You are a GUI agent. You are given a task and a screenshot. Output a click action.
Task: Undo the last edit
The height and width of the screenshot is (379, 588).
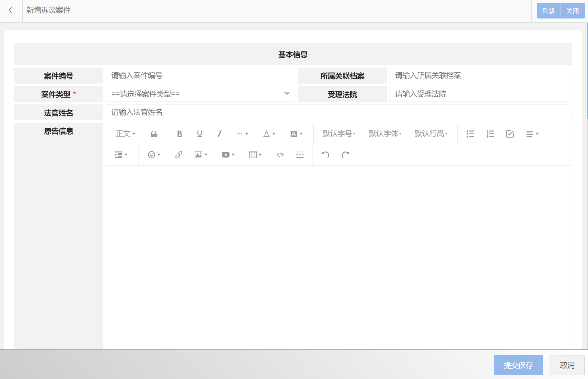pyautogui.click(x=325, y=155)
